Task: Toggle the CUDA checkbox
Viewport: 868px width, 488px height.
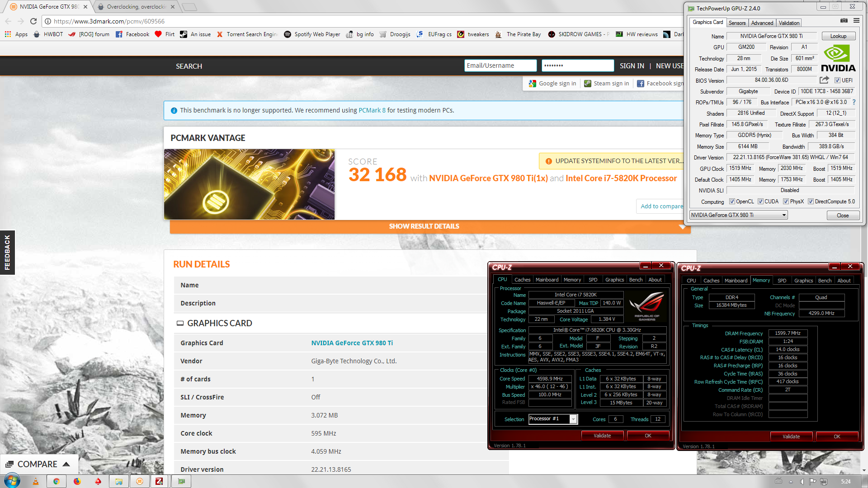Action: [x=760, y=202]
